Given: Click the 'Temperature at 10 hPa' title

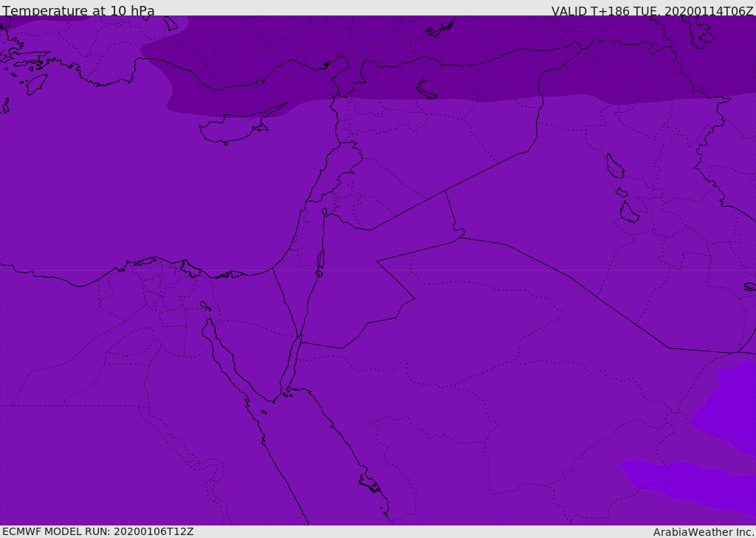Looking at the screenshot, I should [x=78, y=10].
